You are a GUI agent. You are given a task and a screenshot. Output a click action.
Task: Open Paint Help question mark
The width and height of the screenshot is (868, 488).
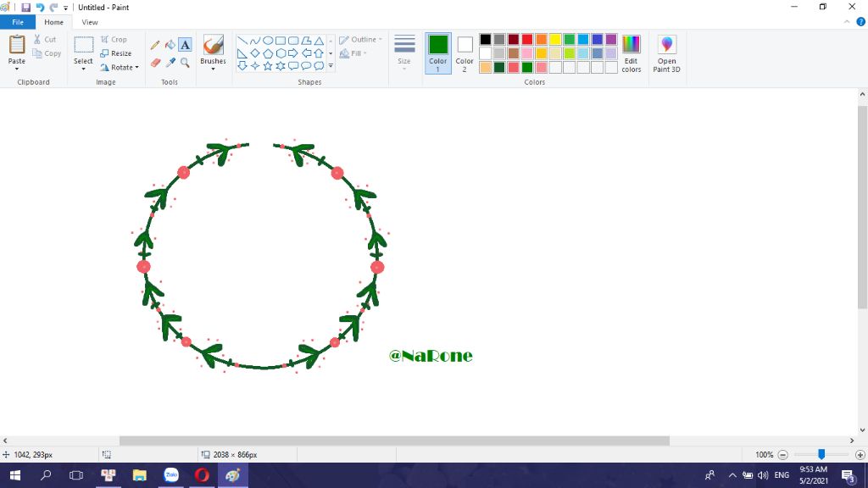(861, 22)
